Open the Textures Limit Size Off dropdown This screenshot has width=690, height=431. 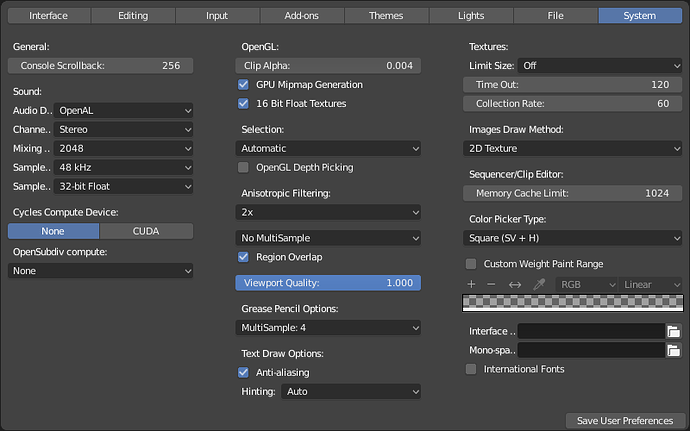tap(600, 66)
